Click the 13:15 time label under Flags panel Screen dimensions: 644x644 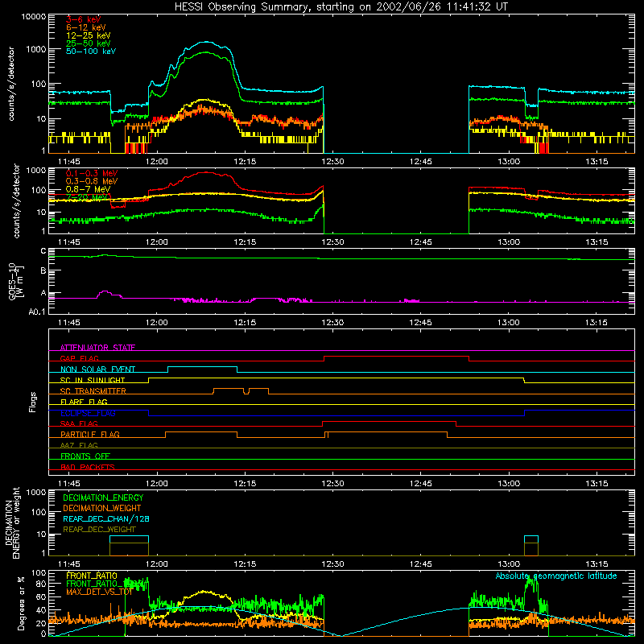pos(597,484)
